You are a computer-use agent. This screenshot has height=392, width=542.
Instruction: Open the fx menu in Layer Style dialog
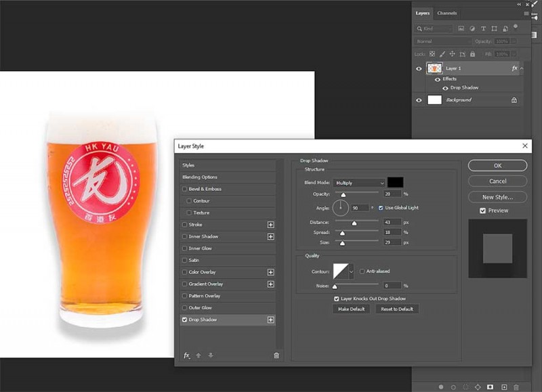[187, 355]
